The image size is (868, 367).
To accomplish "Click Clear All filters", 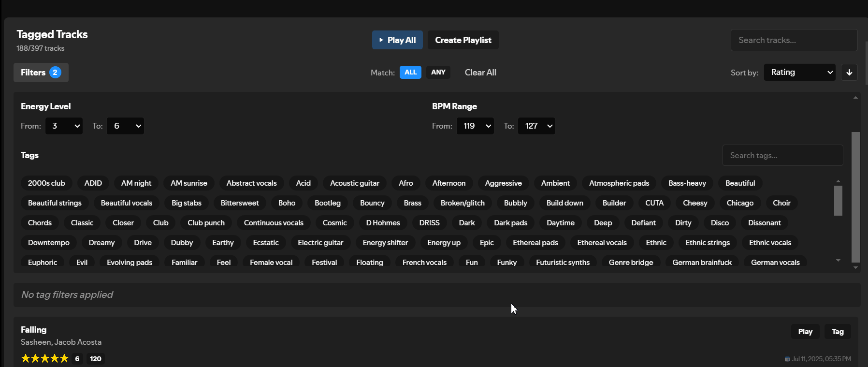I will pos(480,73).
